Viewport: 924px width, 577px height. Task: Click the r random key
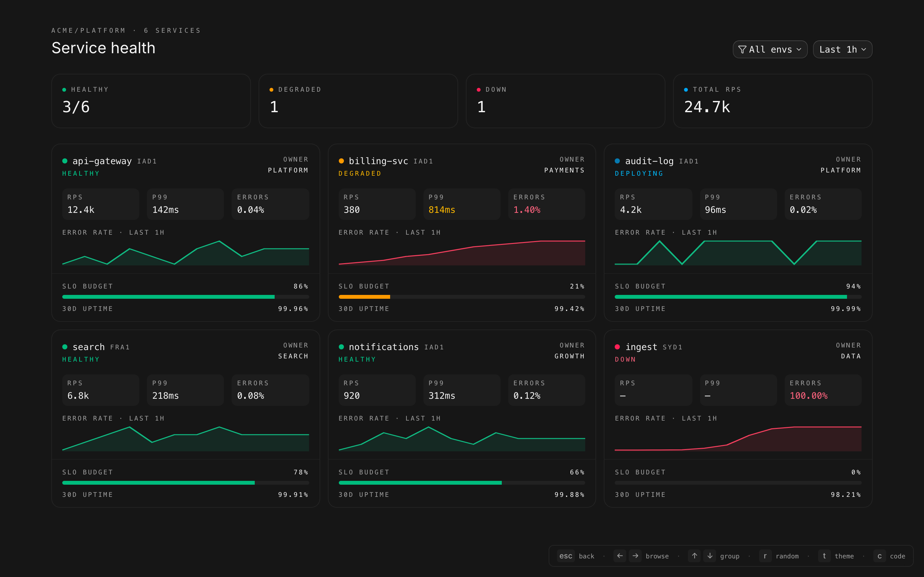click(x=765, y=556)
